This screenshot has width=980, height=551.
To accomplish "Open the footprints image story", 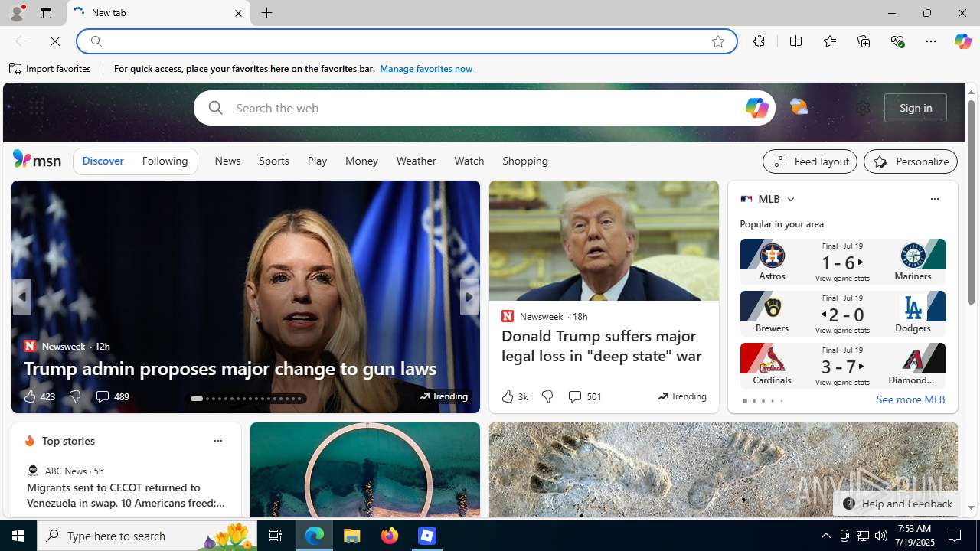I will (x=724, y=470).
